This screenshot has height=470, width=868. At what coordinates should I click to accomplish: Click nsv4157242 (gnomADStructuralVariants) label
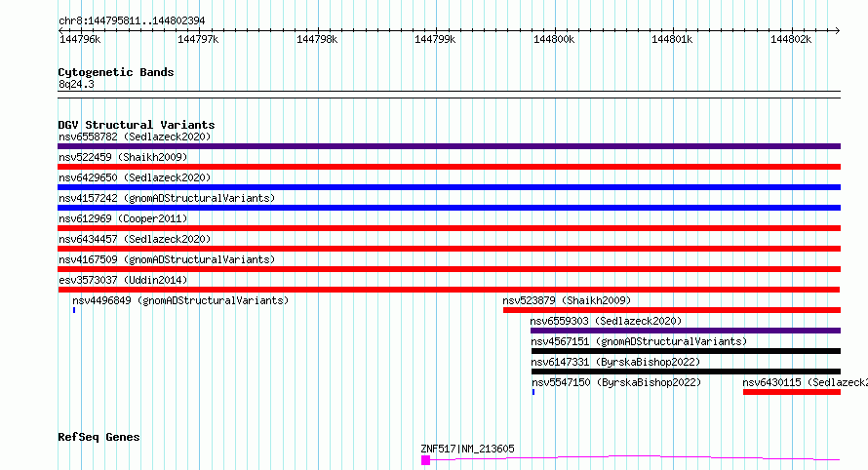click(x=167, y=198)
